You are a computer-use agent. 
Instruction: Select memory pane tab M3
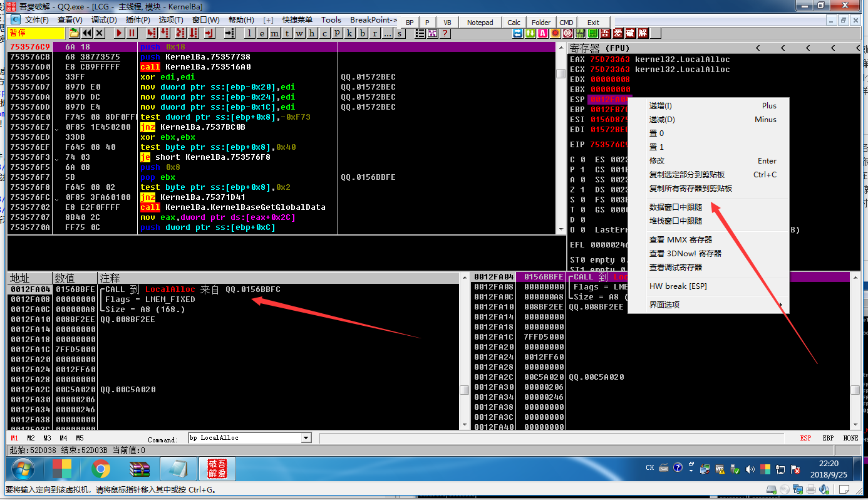pos(47,438)
